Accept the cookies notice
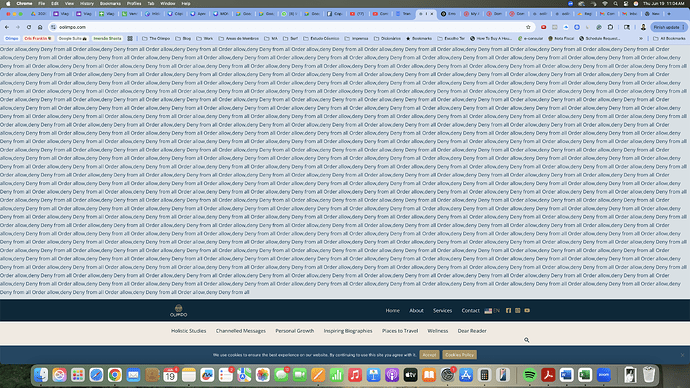Viewport: 690px width, 388px height. pyautogui.click(x=429, y=355)
